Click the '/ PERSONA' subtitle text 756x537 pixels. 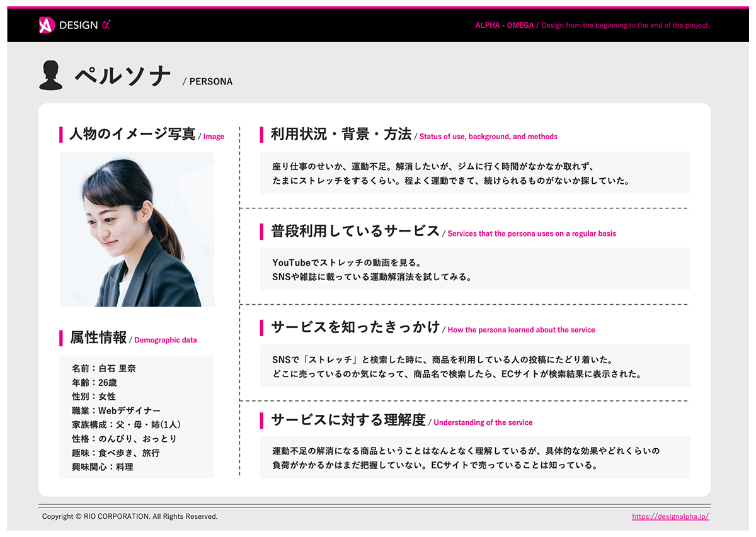tap(207, 81)
